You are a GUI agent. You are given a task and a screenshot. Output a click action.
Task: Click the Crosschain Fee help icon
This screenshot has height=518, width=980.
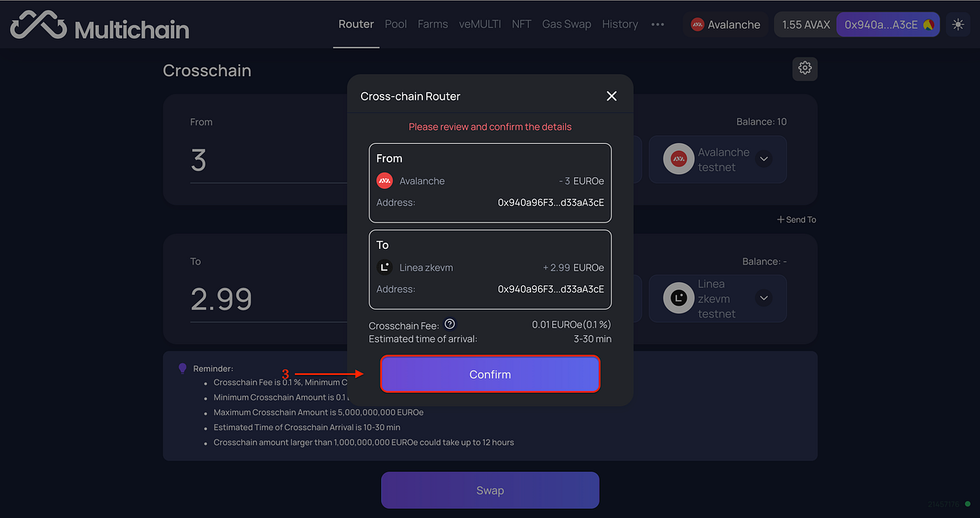pyautogui.click(x=450, y=324)
